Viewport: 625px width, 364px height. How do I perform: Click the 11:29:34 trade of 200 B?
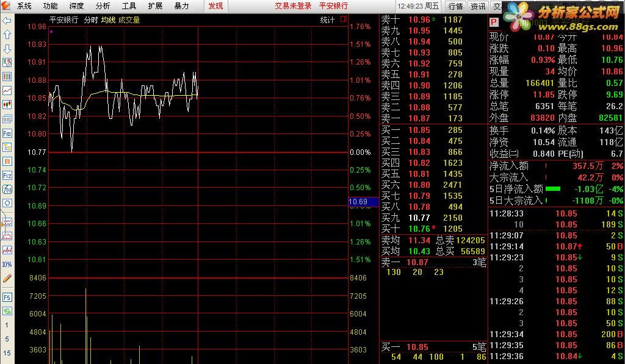tap(556, 334)
